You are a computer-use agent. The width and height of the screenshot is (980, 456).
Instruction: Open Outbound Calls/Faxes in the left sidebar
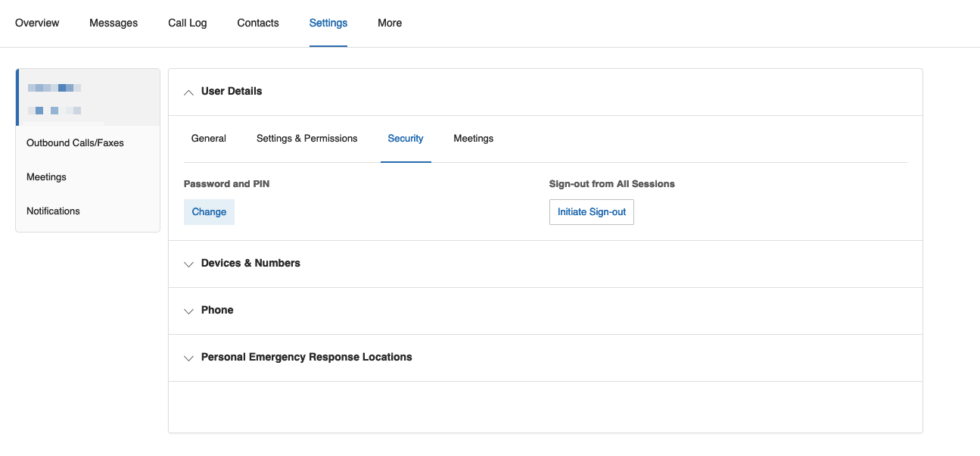point(75,143)
